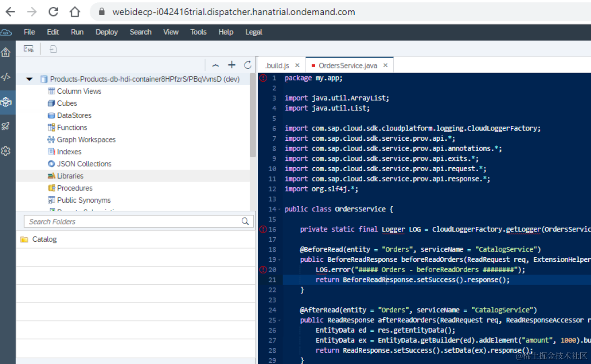Fold the method at line 19
This screenshot has width=591, height=364.
280,260
